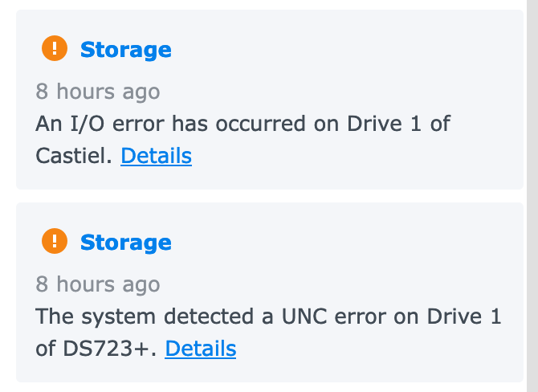The height and width of the screenshot is (392, 538).
Task: Click "Drive 1" in the I/O error message
Action: pyautogui.click(x=398, y=124)
